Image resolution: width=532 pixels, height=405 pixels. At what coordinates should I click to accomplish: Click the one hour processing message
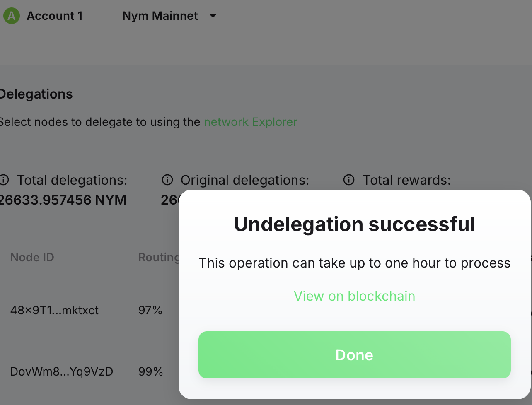pyautogui.click(x=354, y=263)
